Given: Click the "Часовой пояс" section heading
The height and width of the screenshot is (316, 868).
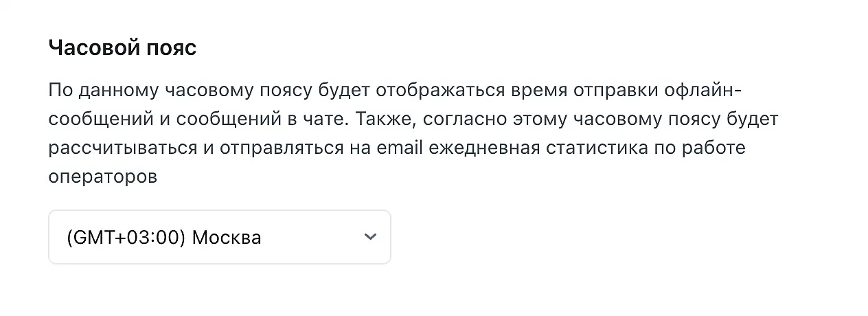Looking at the screenshot, I should click(x=122, y=48).
